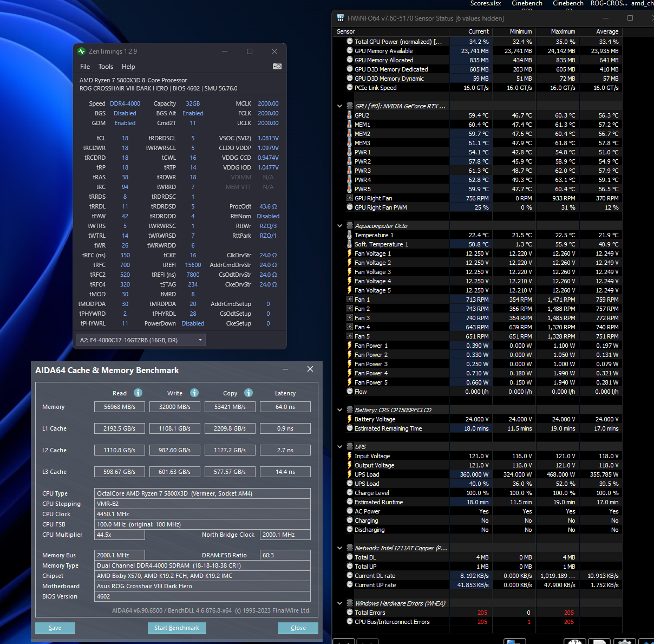Image resolution: width=654 pixels, height=644 pixels.
Task: Collapse the UPS sensor section
Action: tap(339, 447)
